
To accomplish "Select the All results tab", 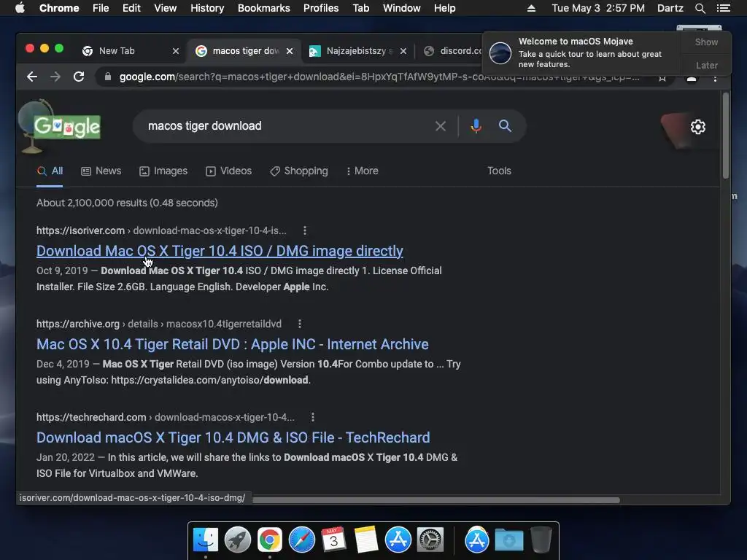I will coord(50,171).
